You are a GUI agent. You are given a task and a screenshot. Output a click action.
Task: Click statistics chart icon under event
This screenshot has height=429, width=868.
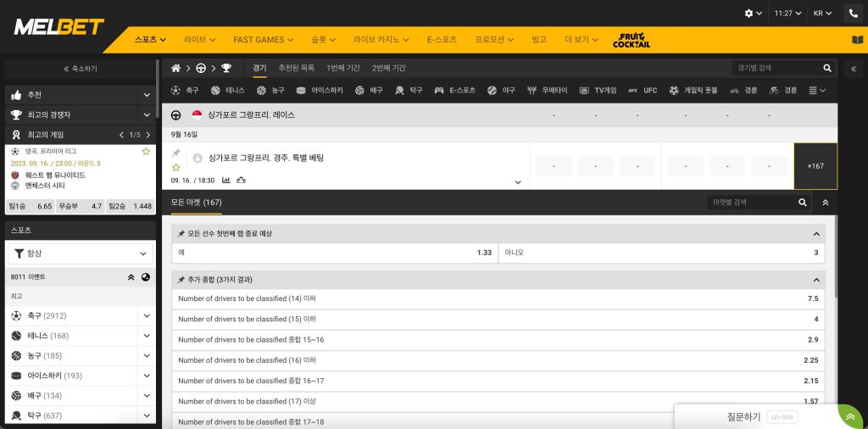tap(225, 180)
